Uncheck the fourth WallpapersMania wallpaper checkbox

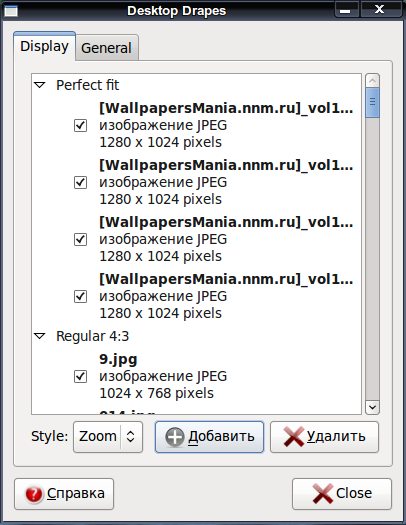pyautogui.click(x=80, y=296)
